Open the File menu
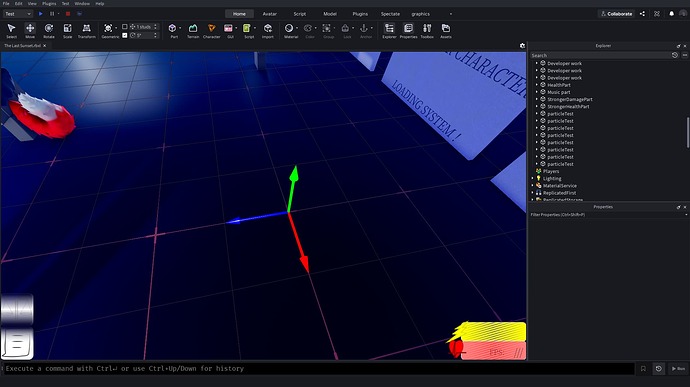Image resolution: width=690 pixels, height=387 pixels. tap(6, 4)
